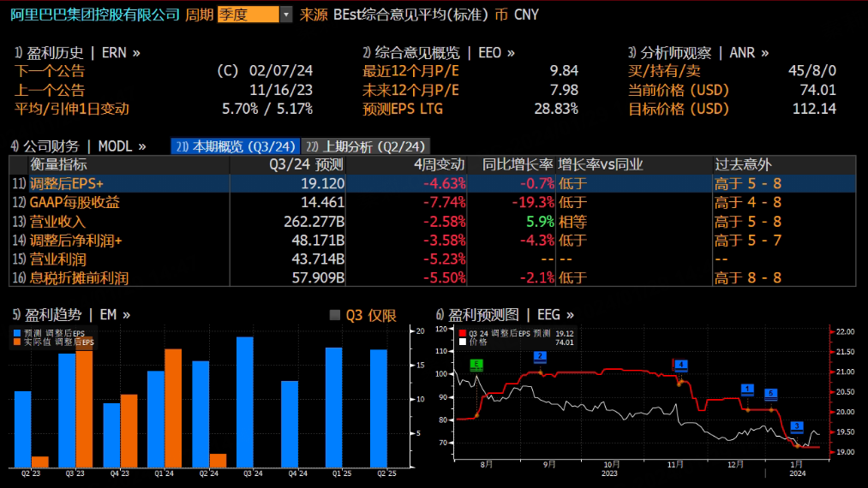Click the 当前价格 (USD) label
The height and width of the screenshot is (488, 868).
click(x=679, y=90)
